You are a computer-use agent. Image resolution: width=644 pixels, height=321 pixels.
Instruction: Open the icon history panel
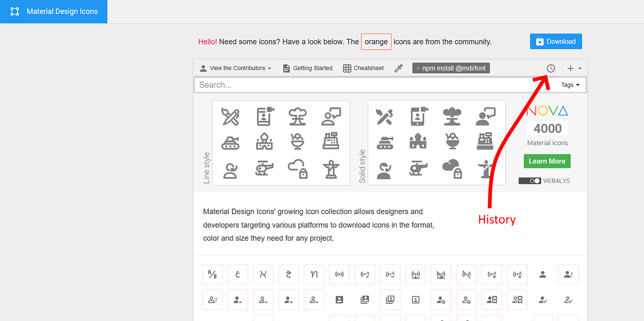pyautogui.click(x=551, y=68)
